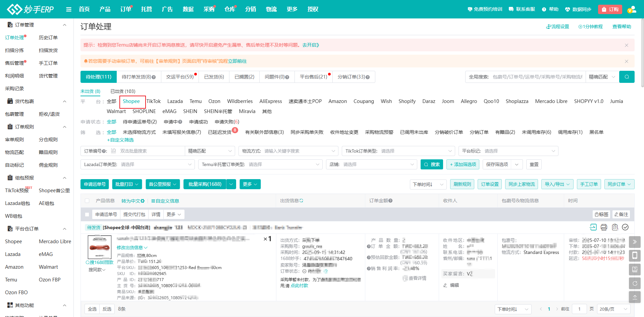The width and height of the screenshot is (644, 317).
Task: Expand the 20条/页 page size dropdown
Action: tap(613, 309)
